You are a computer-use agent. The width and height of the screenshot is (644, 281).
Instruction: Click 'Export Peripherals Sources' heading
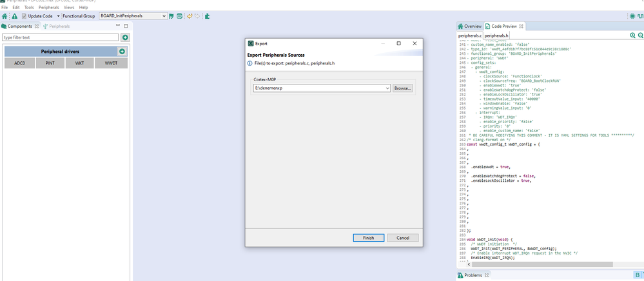pos(276,55)
